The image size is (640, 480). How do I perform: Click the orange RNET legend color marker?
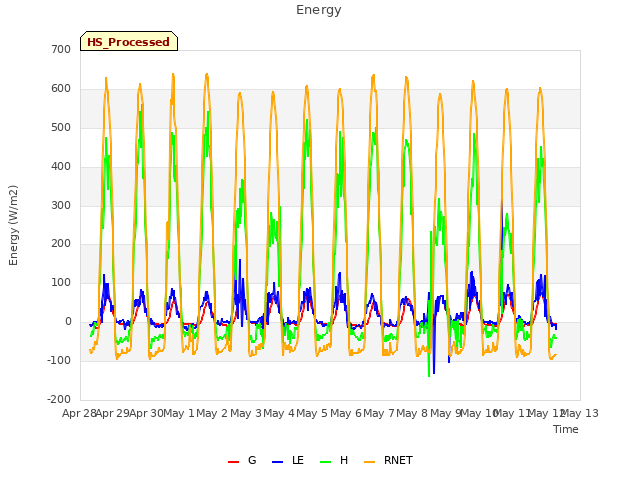[x=369, y=462]
